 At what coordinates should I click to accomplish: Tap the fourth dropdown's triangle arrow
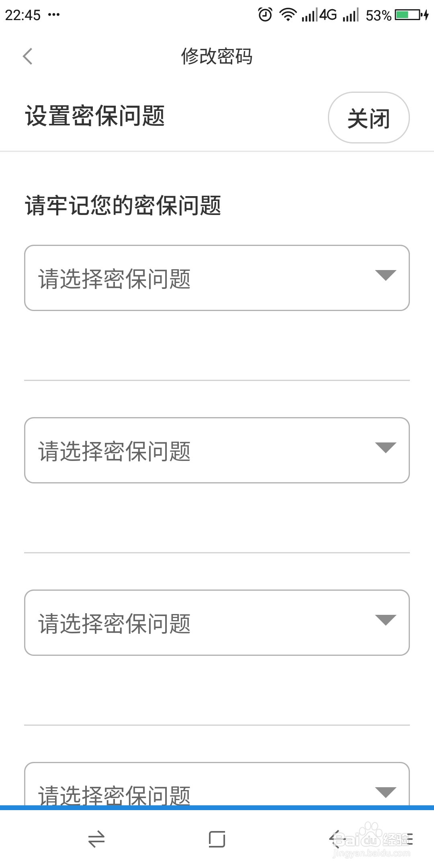[x=386, y=792]
